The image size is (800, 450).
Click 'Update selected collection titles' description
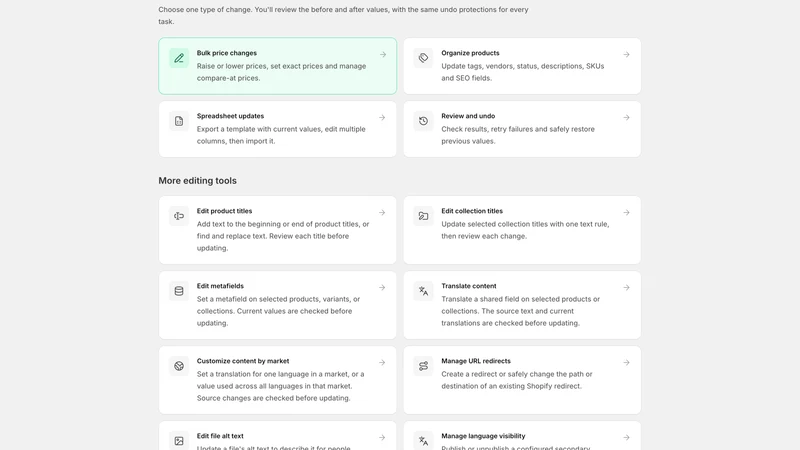point(525,230)
